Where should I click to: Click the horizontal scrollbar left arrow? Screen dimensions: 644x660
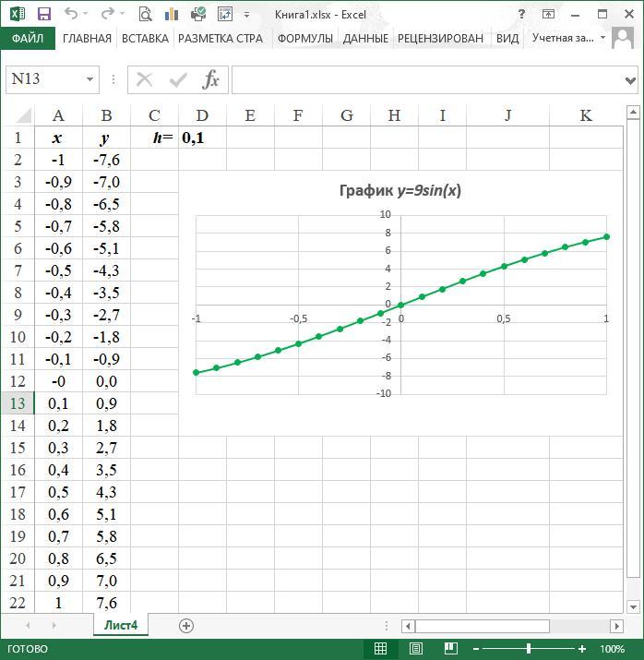[x=408, y=626]
